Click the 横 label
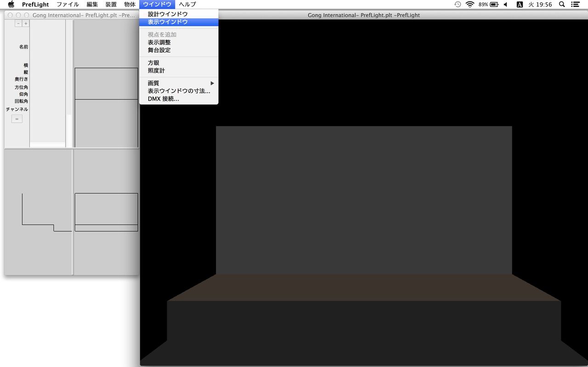Viewport: 588px width, 367px height. 26,66
